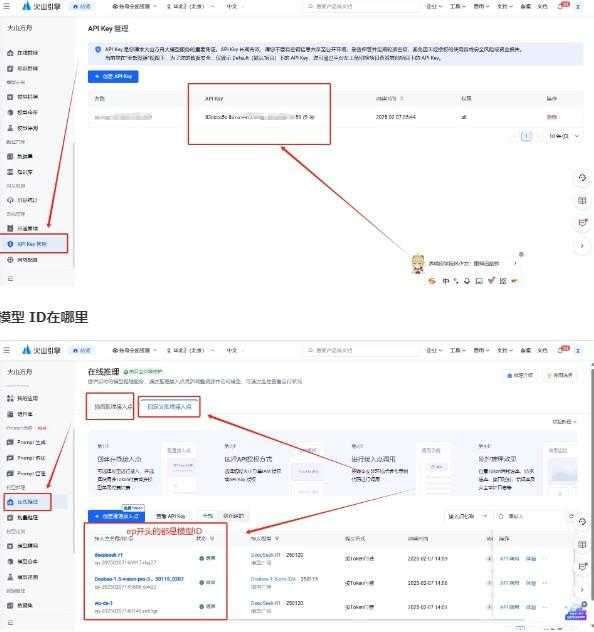Expand the quick-start guide dropdown at right
Viewport: 594px width, 632px height.
tap(564, 422)
